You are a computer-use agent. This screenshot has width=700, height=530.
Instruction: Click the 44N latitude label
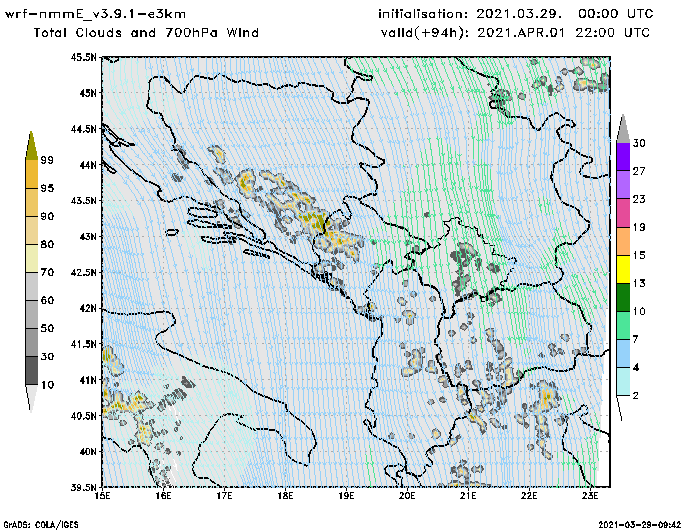tap(88, 165)
